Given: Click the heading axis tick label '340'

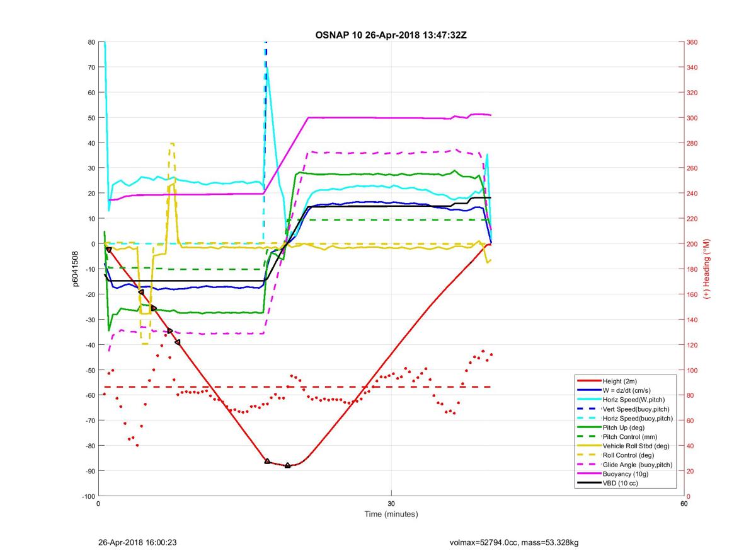Looking at the screenshot, I should click(692, 67).
